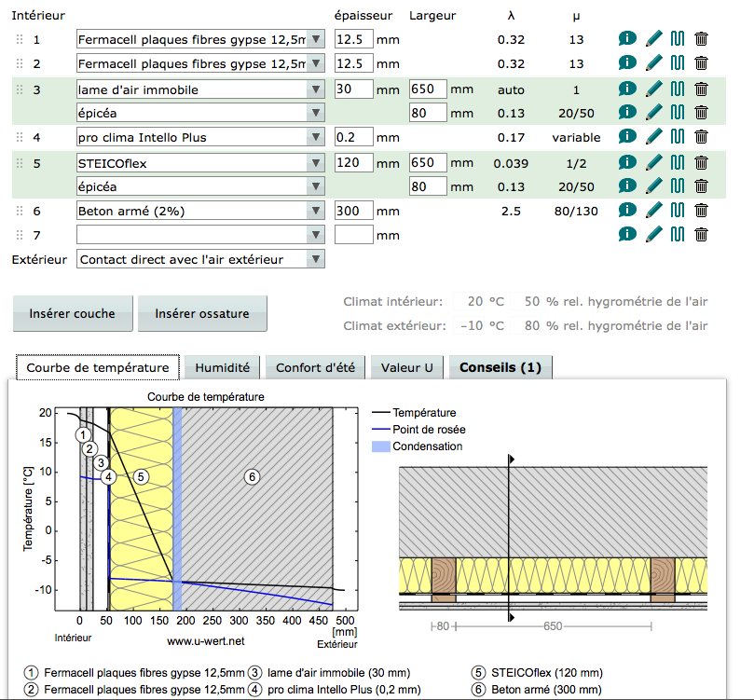Click layer 3 thickness field 30

[354, 89]
